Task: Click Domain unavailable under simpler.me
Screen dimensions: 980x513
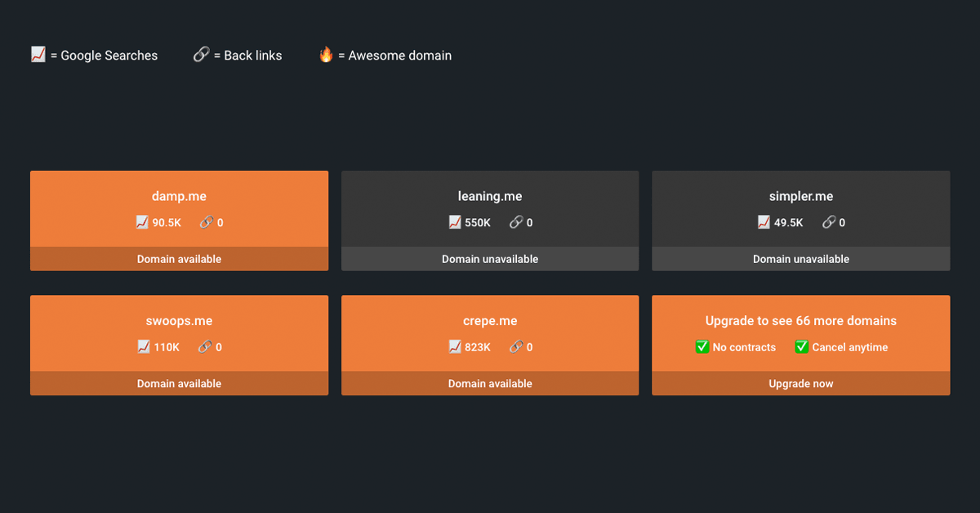Action: [x=800, y=259]
